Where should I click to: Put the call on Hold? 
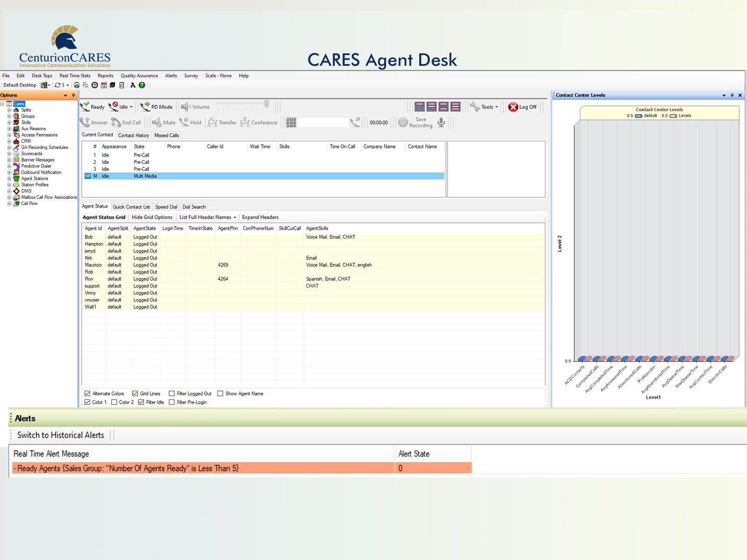pos(190,122)
